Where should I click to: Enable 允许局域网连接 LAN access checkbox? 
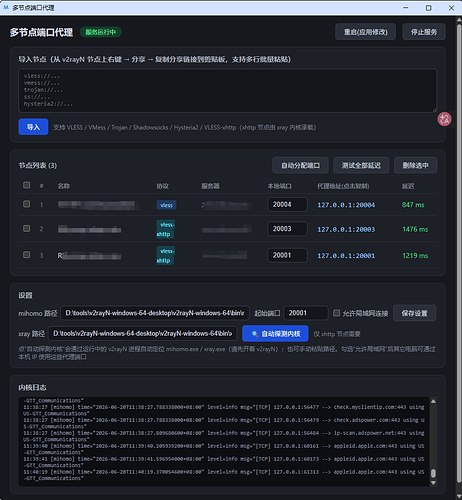337,313
